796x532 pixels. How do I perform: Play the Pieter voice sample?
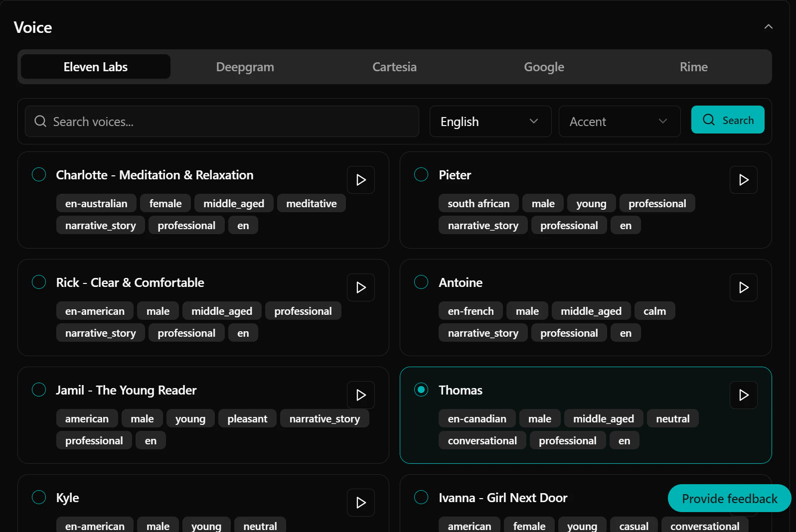(x=743, y=180)
